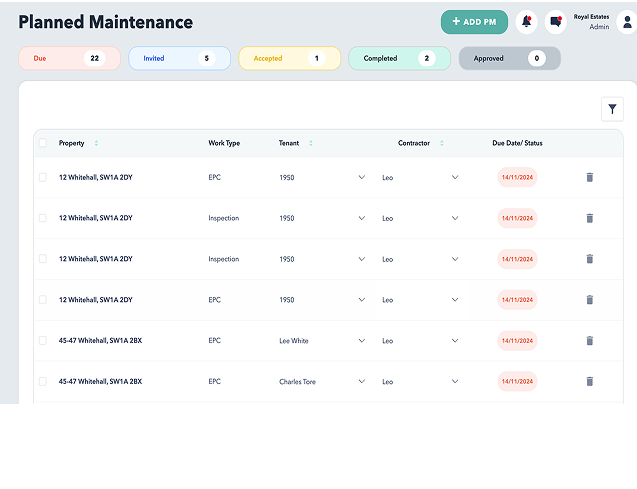Sort by Property column arrows
637x489 pixels.
96,143
